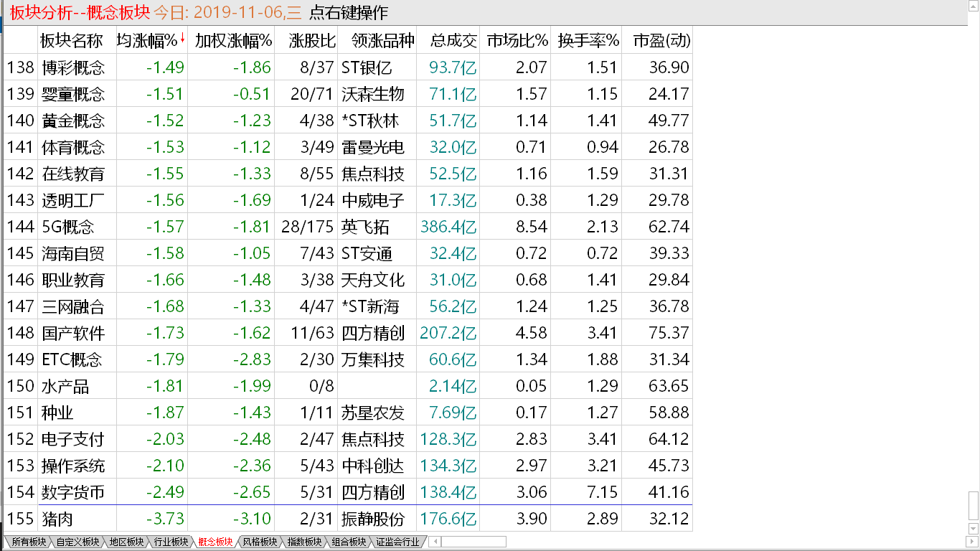Select the 种业 sector row
The image size is (980, 551).
click(348, 413)
